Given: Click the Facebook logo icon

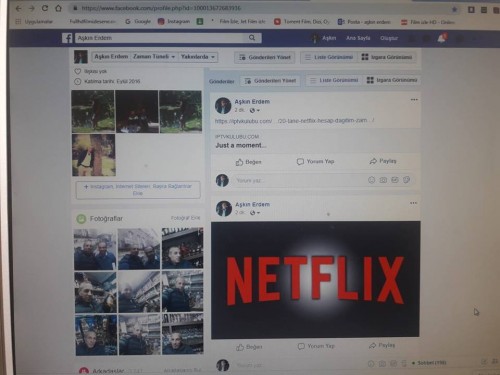Looking at the screenshot, I should [67, 38].
